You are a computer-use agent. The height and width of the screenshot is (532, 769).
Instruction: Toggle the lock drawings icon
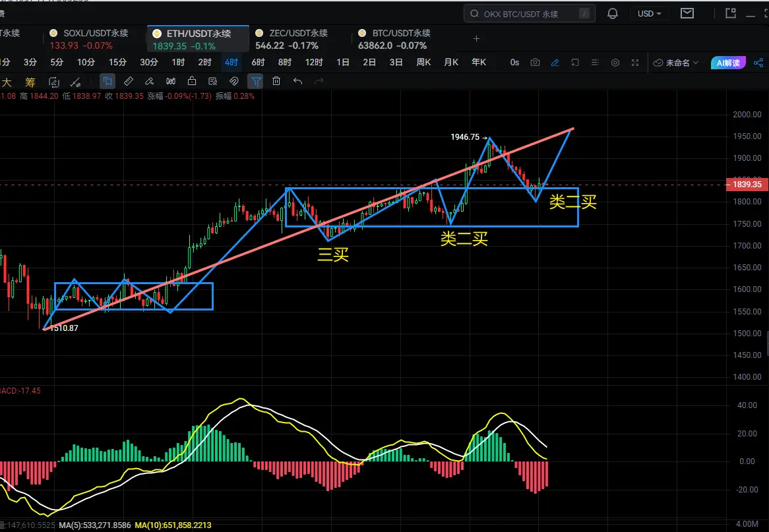pyautogui.click(x=192, y=81)
